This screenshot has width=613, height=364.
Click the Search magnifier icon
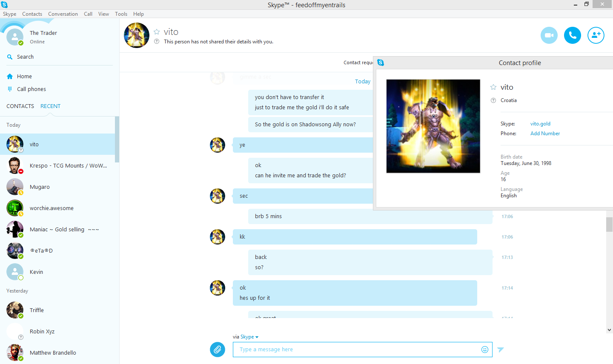click(x=10, y=57)
